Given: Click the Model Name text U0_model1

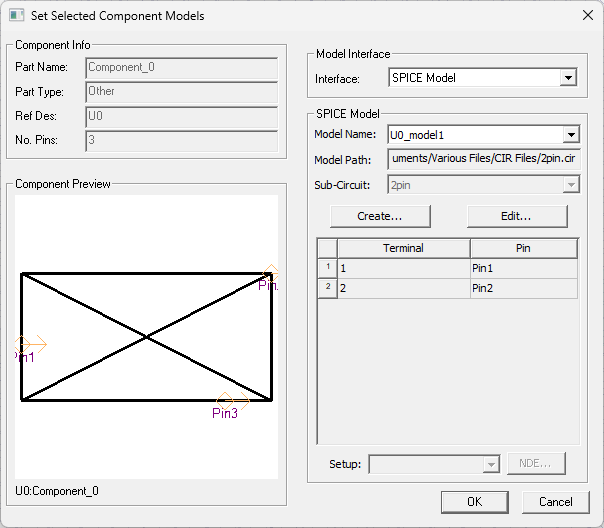Looking at the screenshot, I should (417, 135).
